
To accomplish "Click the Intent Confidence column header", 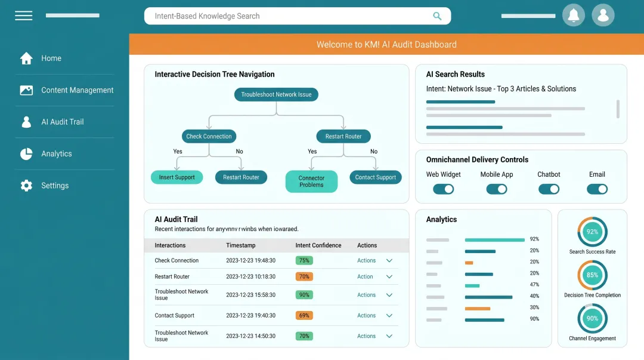I will pyautogui.click(x=318, y=245).
